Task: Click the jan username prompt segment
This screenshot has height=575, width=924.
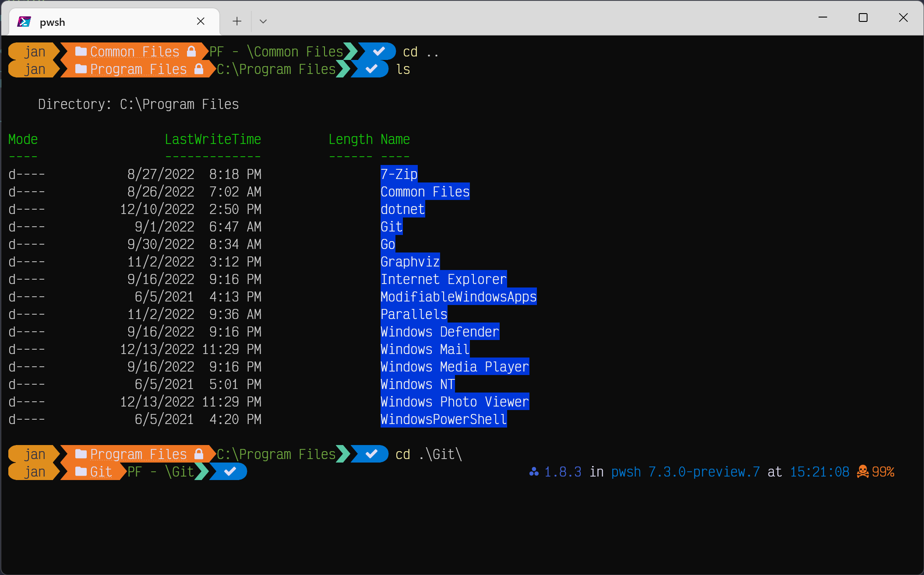Action: (34, 51)
